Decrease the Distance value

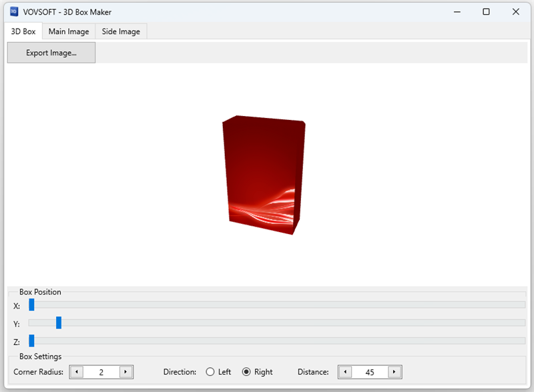coord(345,372)
